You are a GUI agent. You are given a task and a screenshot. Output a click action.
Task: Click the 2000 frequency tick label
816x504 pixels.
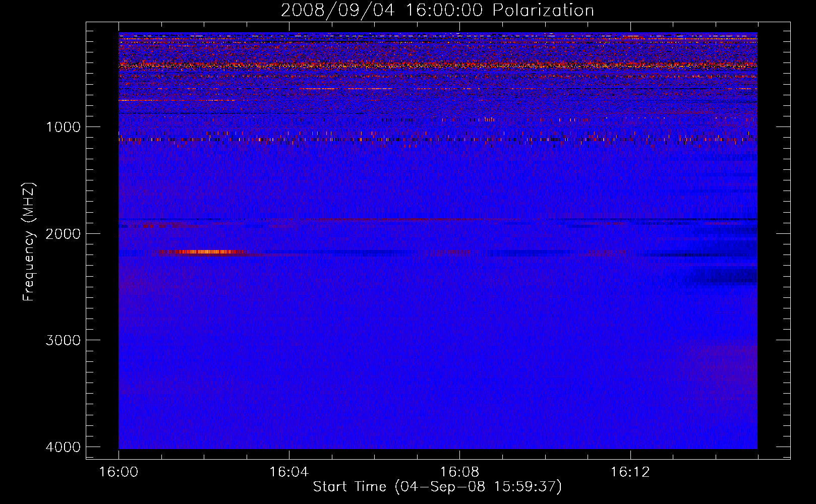tap(63, 233)
